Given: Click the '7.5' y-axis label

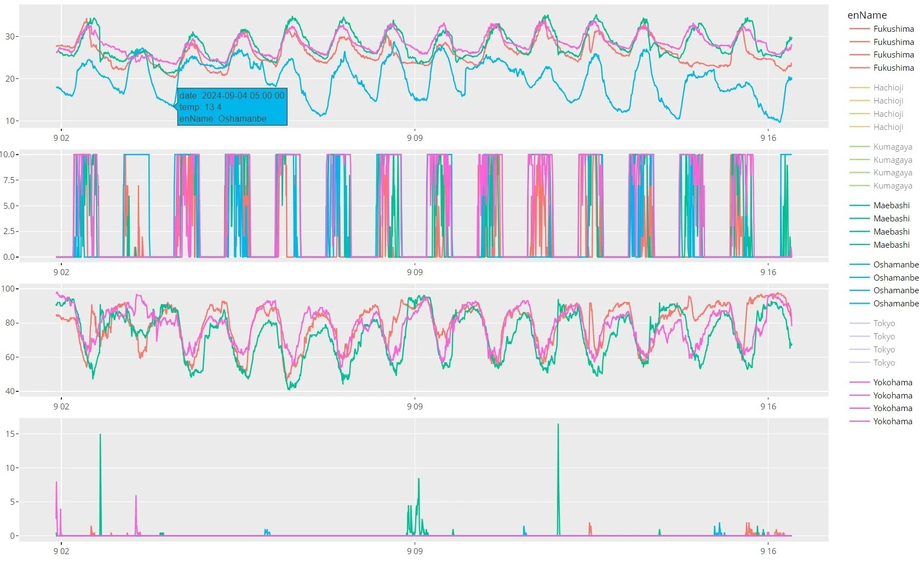Looking at the screenshot, I should tap(9, 180).
